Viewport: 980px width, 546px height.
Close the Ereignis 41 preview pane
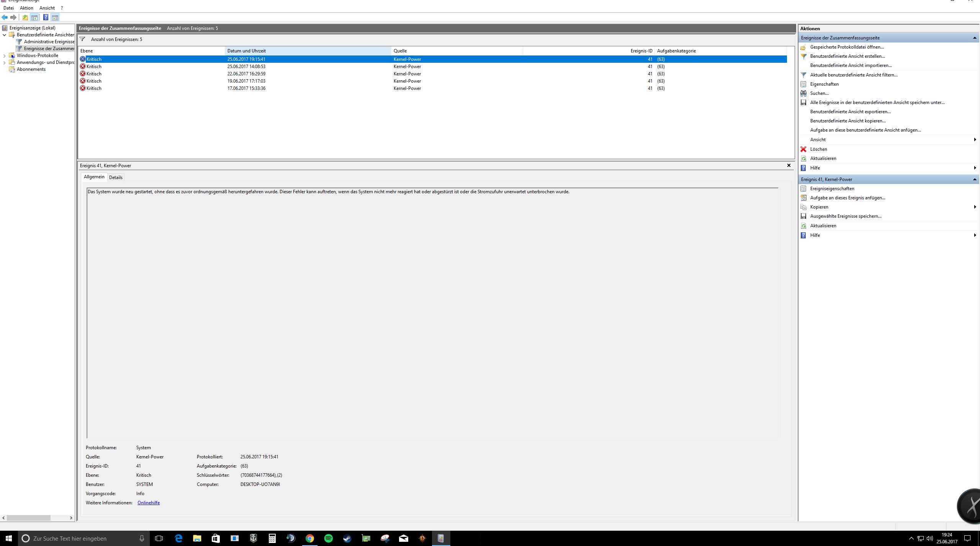(789, 165)
